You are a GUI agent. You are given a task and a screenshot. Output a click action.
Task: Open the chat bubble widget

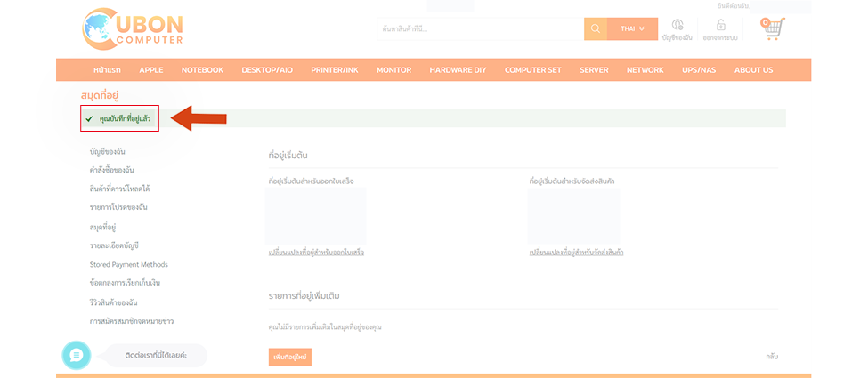pos(77,355)
